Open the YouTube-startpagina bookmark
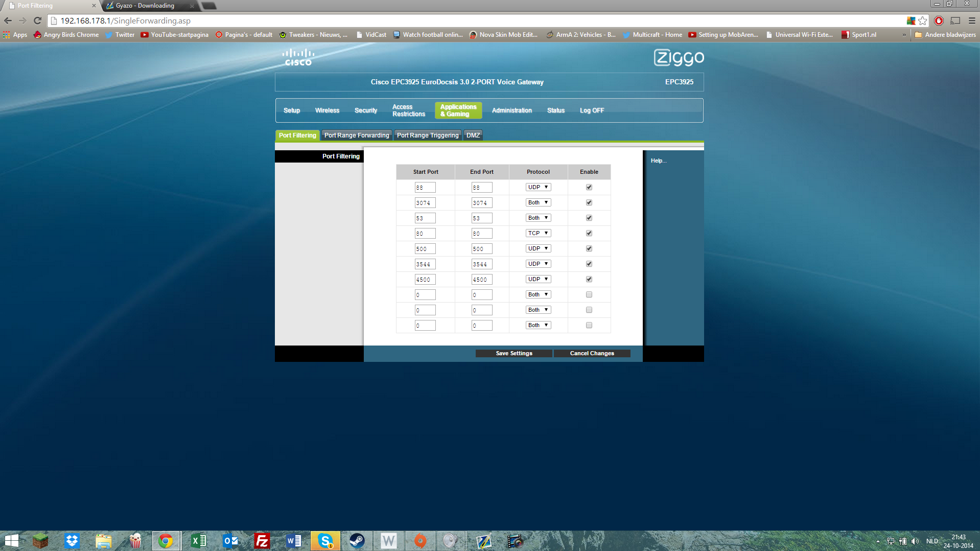The width and height of the screenshot is (980, 551). tap(175, 35)
